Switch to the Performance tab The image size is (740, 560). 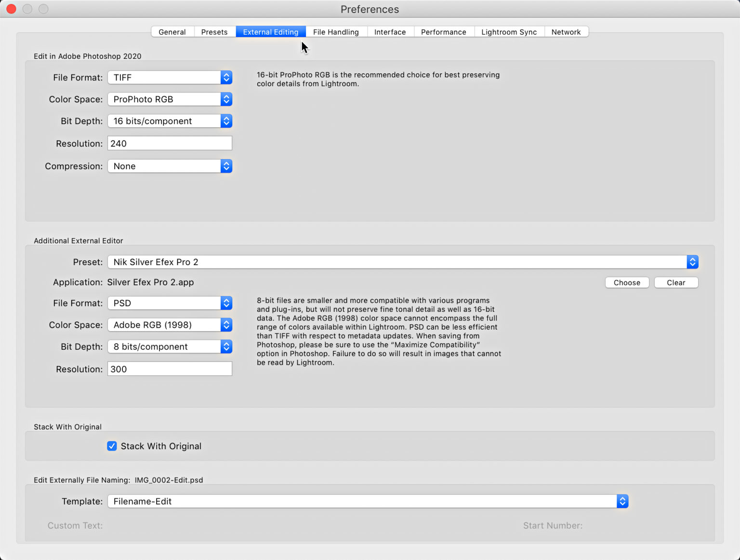click(x=443, y=32)
